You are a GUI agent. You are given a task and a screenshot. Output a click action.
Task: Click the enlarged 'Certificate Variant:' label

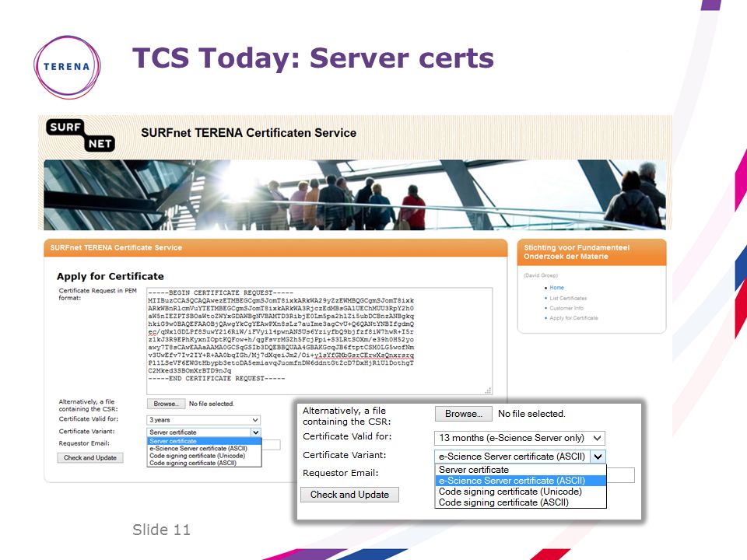tap(345, 455)
